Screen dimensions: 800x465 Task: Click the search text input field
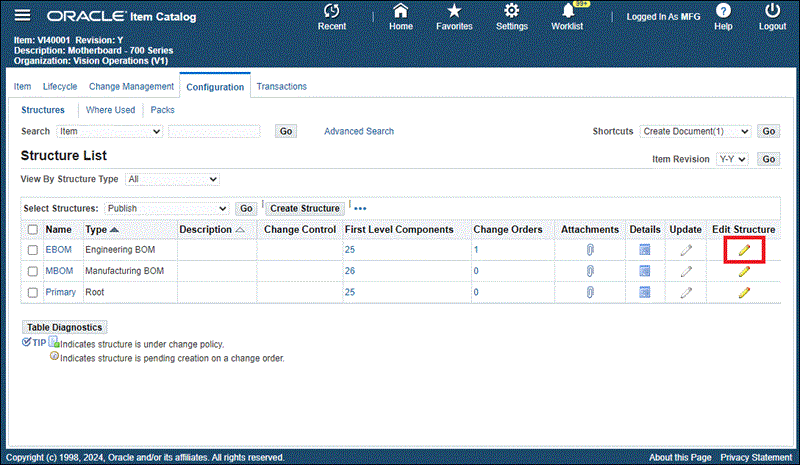(214, 132)
